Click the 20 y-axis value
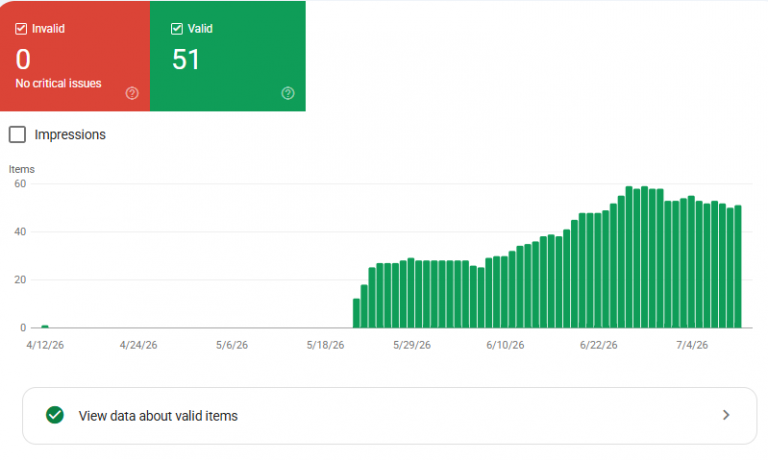Viewport: 768px width, 460px height. click(x=20, y=280)
